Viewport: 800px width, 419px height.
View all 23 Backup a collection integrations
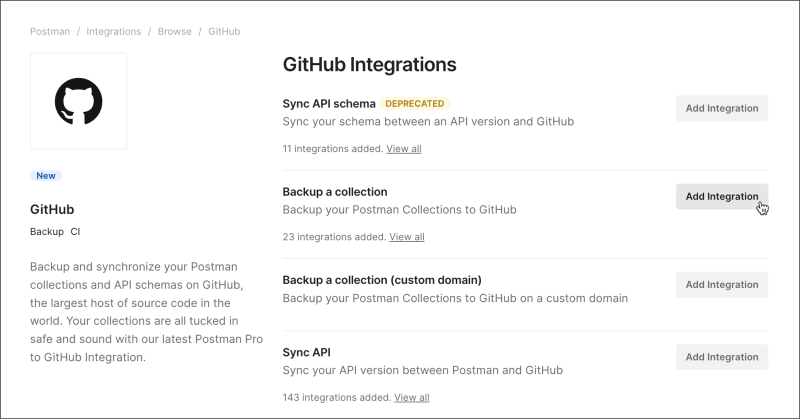407,237
